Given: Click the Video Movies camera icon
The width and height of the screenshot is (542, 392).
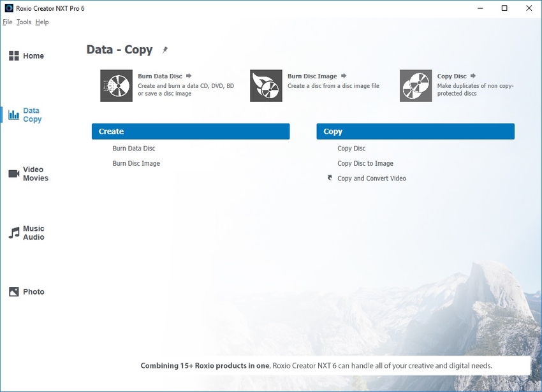Looking at the screenshot, I should click(14, 173).
